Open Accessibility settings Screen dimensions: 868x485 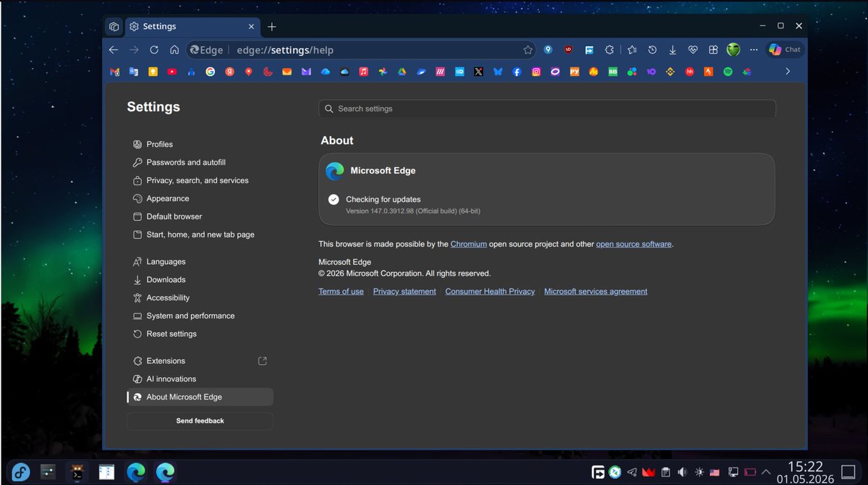pyautogui.click(x=200, y=298)
